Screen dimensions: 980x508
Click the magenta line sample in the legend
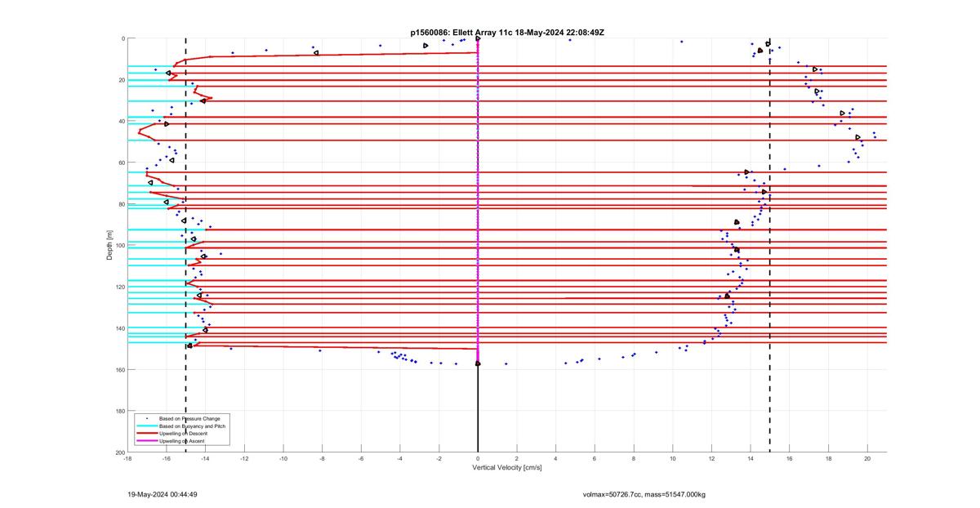tap(148, 441)
